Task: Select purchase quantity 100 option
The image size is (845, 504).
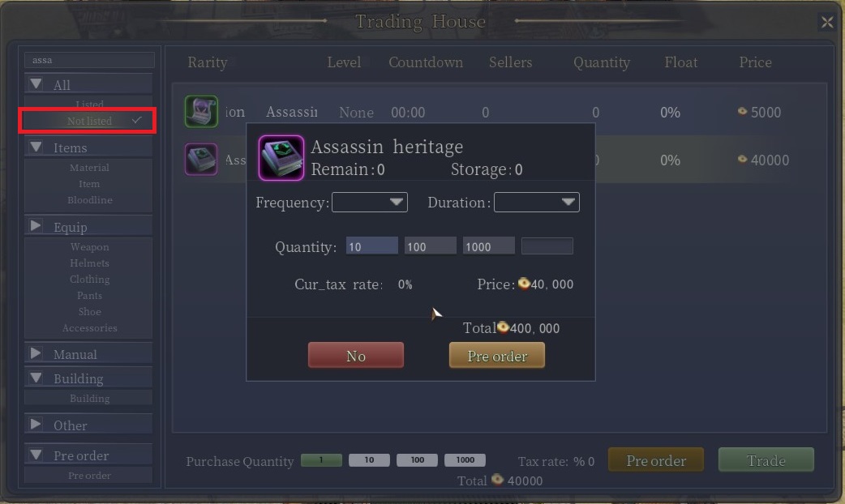Action: [x=417, y=460]
